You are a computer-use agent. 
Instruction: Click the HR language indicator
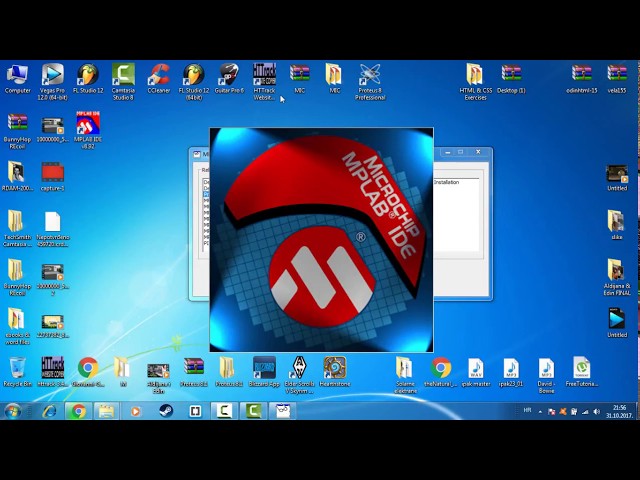(x=527, y=411)
